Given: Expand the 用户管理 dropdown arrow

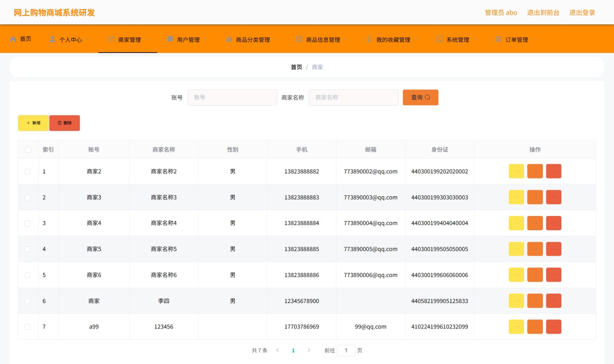Looking at the screenshot, I should (x=205, y=39).
